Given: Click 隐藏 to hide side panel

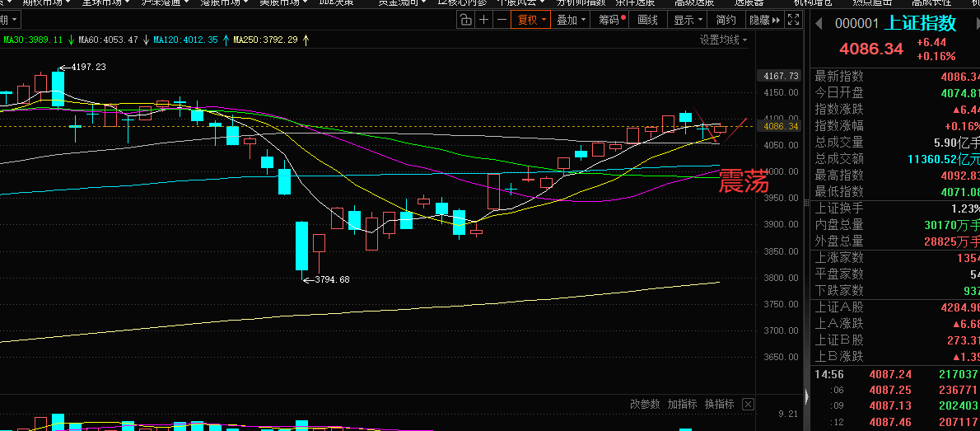Looking at the screenshot, I should pos(764,20).
